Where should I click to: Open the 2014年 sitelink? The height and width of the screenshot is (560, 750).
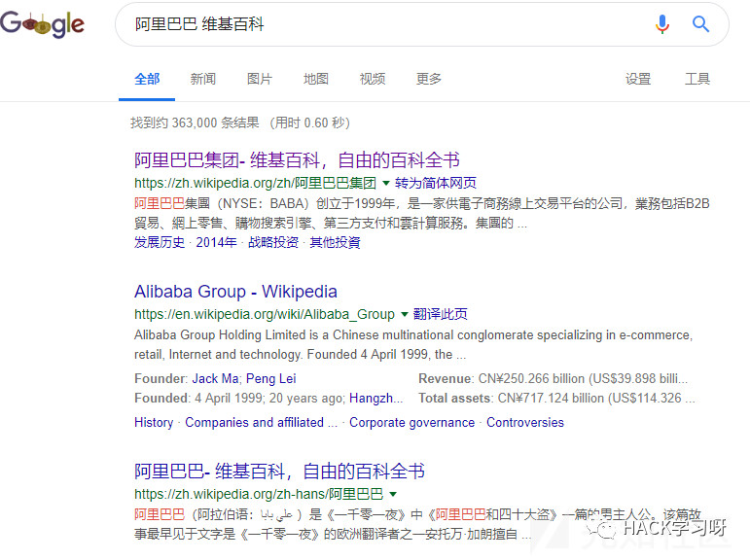click(x=216, y=242)
